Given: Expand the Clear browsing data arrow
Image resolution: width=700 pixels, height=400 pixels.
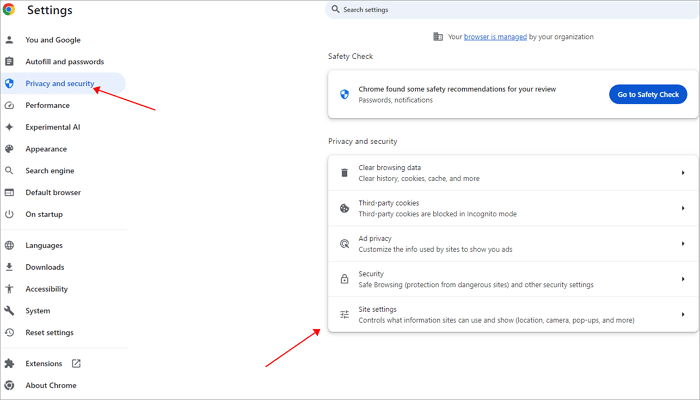Looking at the screenshot, I should click(x=683, y=173).
